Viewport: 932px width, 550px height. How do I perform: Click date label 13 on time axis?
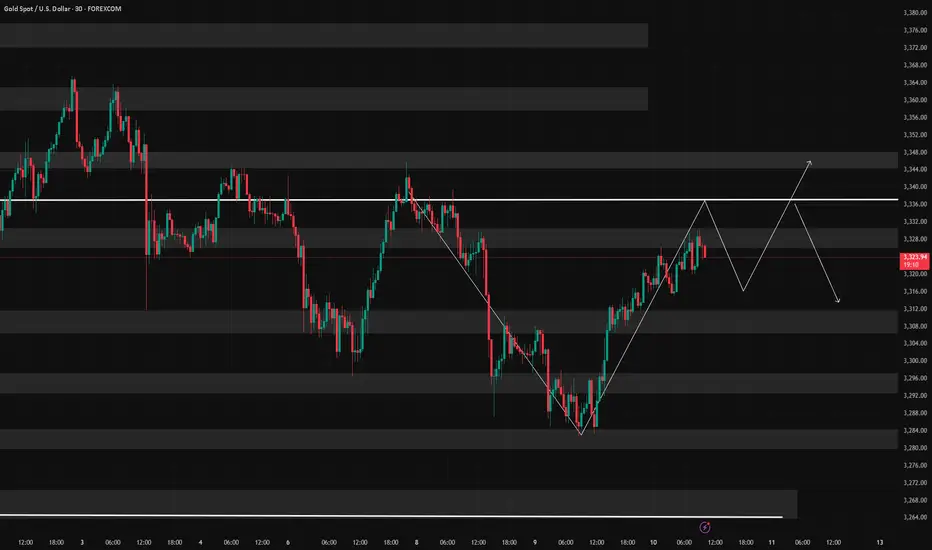[x=880, y=542]
